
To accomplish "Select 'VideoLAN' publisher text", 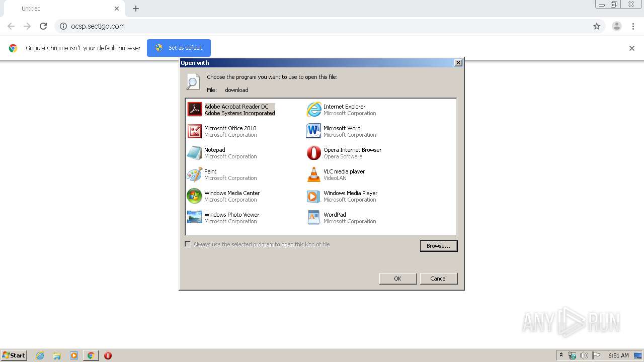I will (x=335, y=178).
